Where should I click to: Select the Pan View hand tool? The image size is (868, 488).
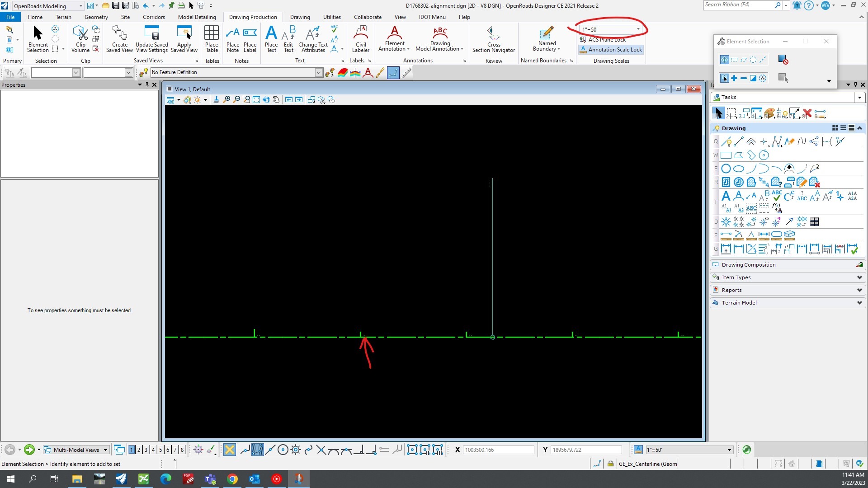[276, 100]
